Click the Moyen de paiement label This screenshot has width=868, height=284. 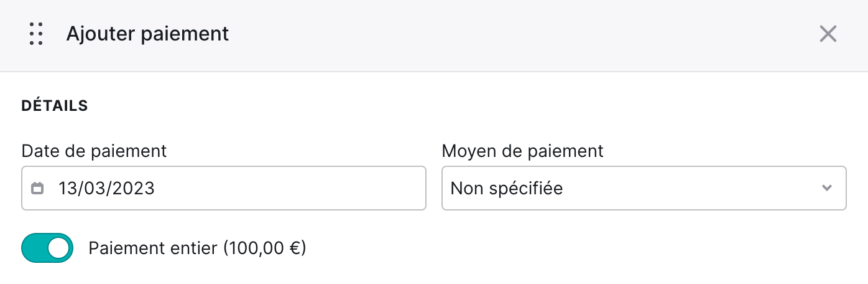(x=522, y=151)
